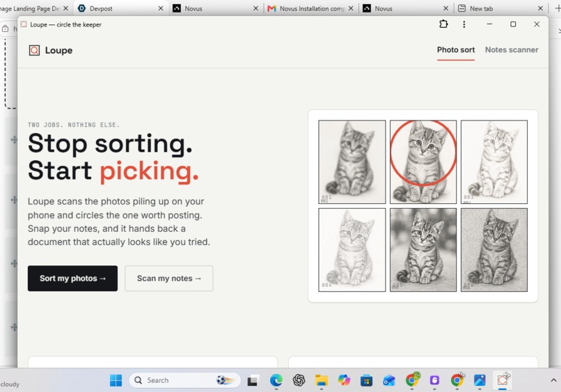
Task: Close the Landing Page browser tab
Action: (65, 8)
